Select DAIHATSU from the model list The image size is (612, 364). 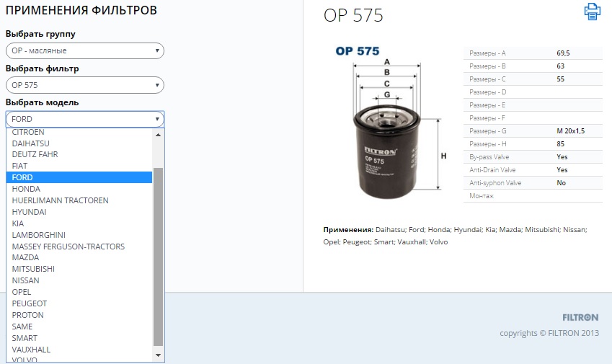coord(79,143)
